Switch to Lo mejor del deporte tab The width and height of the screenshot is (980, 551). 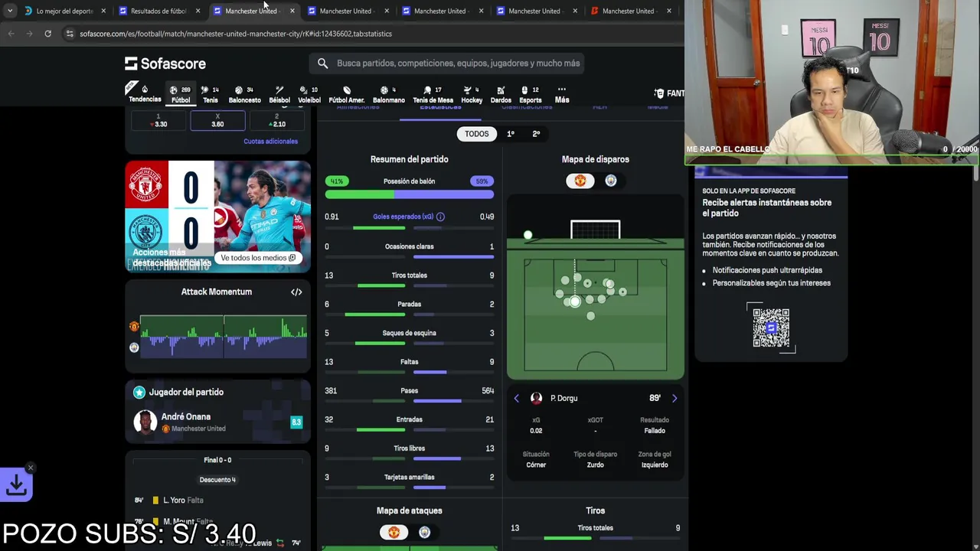coord(64,11)
